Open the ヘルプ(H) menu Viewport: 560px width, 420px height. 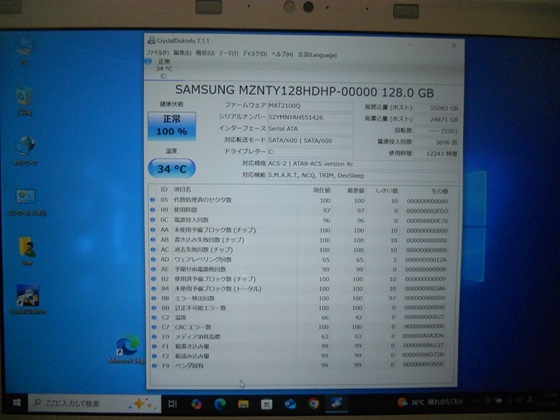(282, 54)
